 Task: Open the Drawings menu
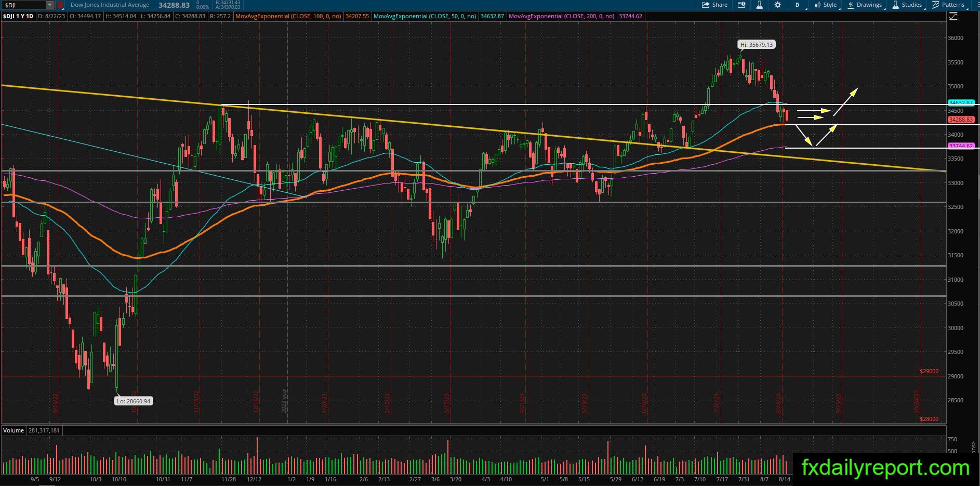[865, 5]
